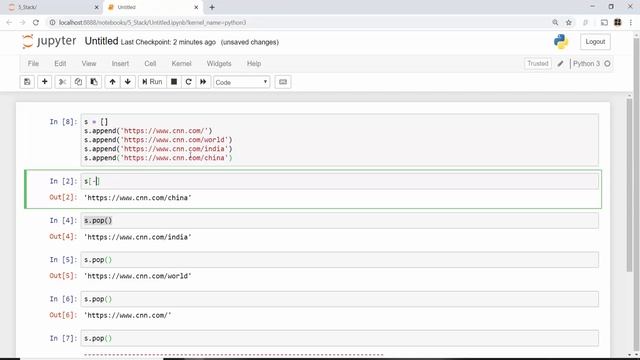The height and width of the screenshot is (360, 640).
Task: Open the Insert menu
Action: (120, 64)
